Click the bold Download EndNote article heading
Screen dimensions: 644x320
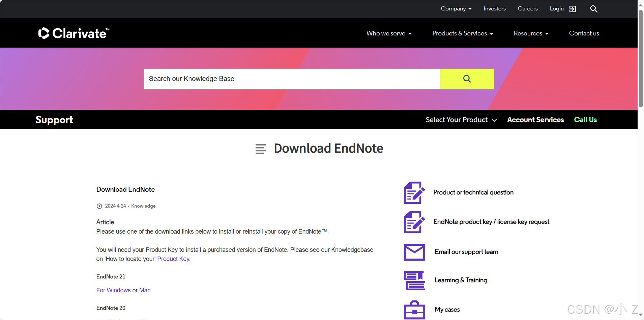tap(125, 189)
